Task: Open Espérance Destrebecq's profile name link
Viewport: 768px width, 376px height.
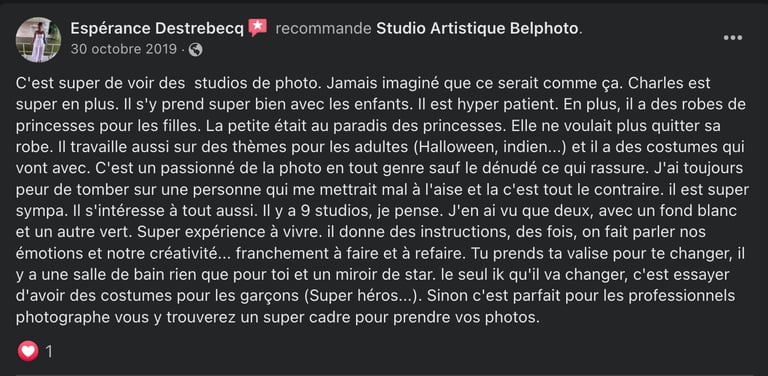Action: click(157, 28)
